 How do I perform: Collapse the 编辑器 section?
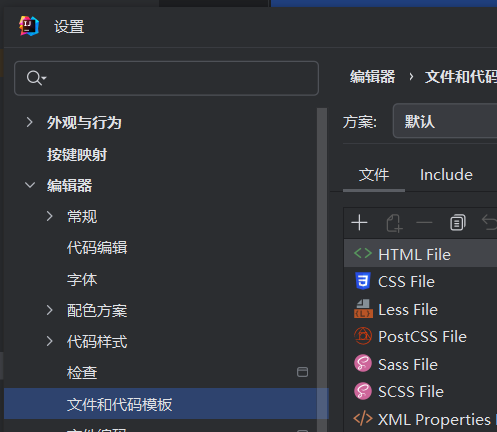(30, 185)
